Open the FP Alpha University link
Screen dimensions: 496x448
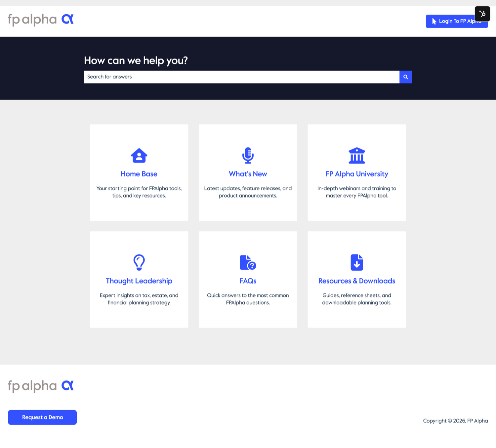click(x=357, y=174)
